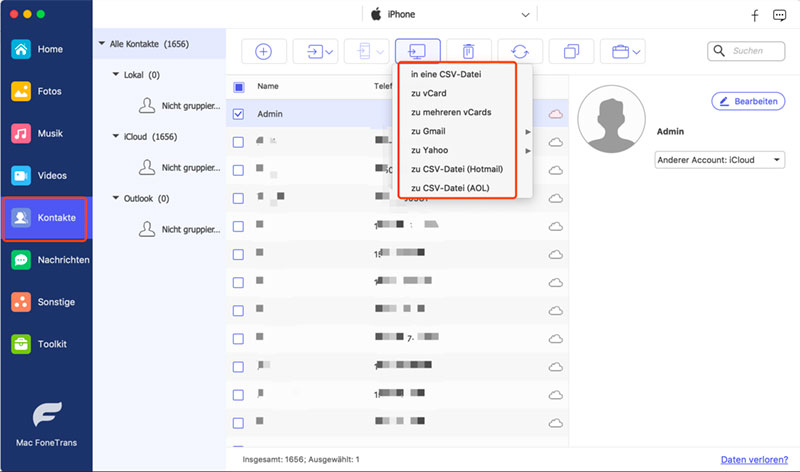Open import button dropdown arrow

(x=330, y=52)
